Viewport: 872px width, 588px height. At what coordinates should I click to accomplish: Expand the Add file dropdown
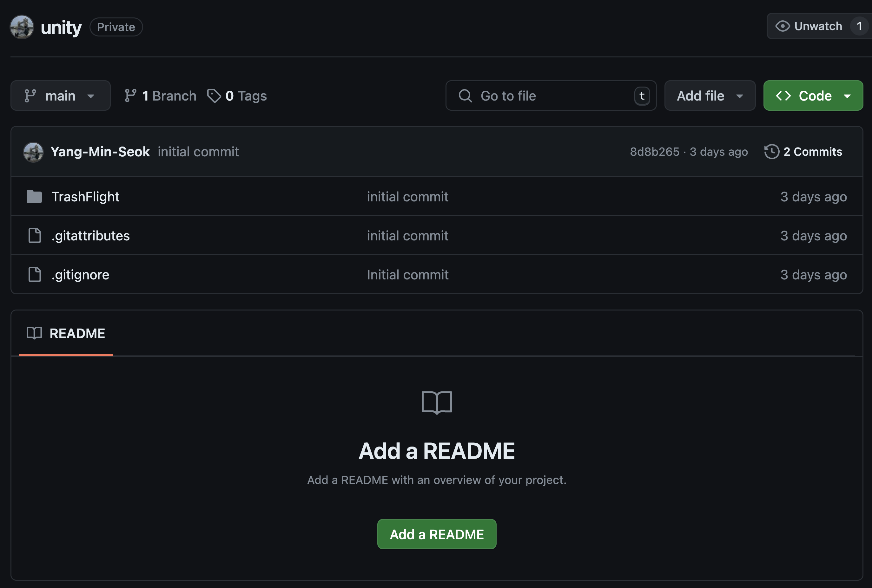click(x=710, y=96)
